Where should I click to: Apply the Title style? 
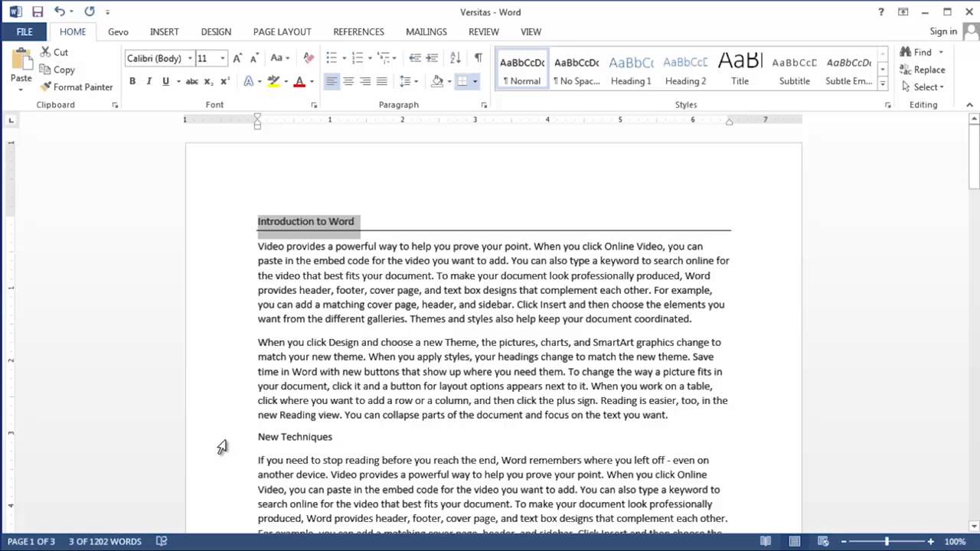click(x=740, y=69)
